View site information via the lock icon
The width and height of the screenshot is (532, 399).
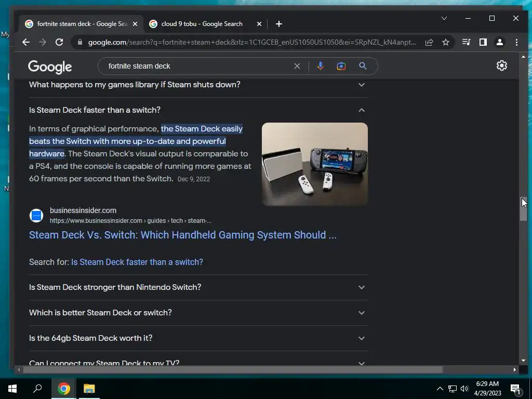point(80,42)
